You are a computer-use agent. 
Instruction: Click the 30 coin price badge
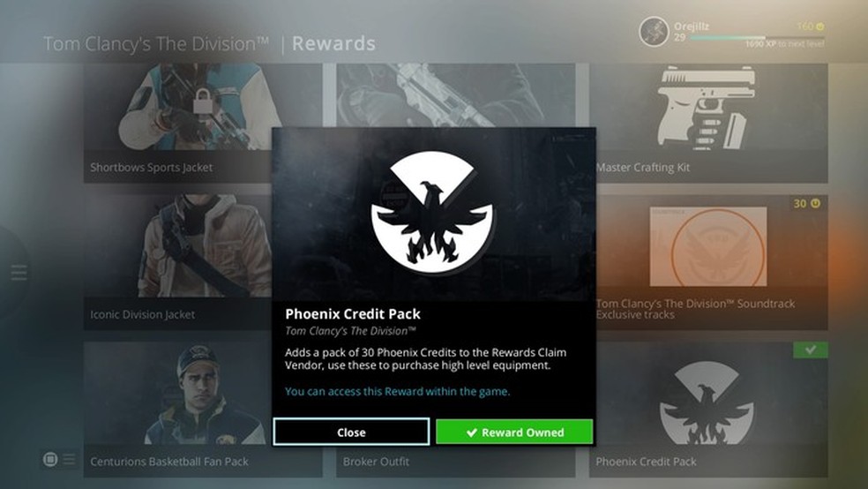[x=807, y=203]
